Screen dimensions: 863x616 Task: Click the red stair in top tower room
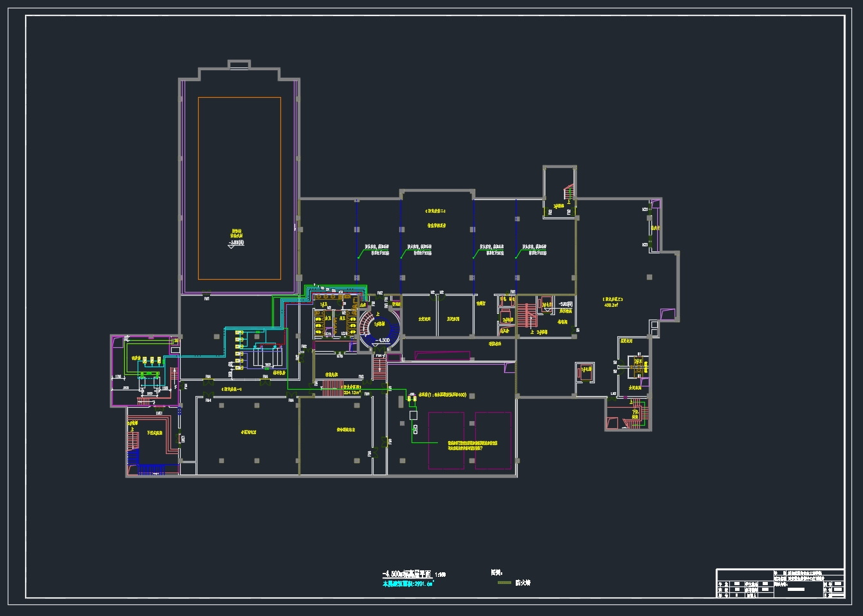pos(568,192)
